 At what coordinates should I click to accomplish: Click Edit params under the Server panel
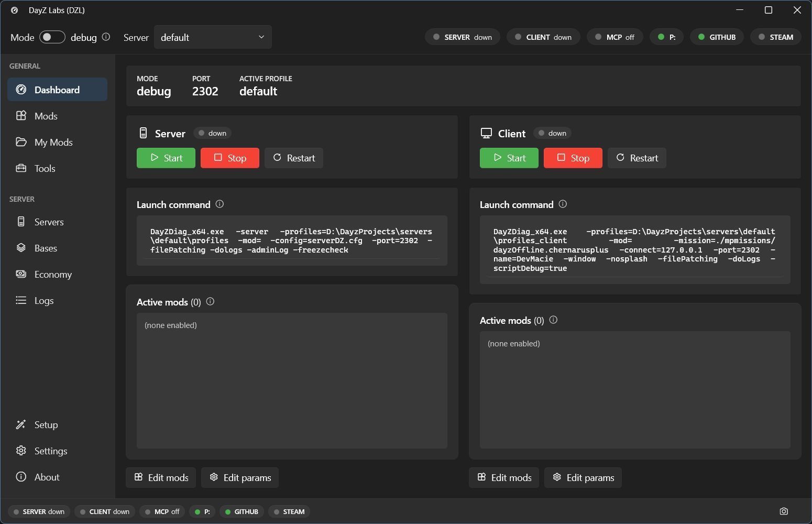point(240,477)
